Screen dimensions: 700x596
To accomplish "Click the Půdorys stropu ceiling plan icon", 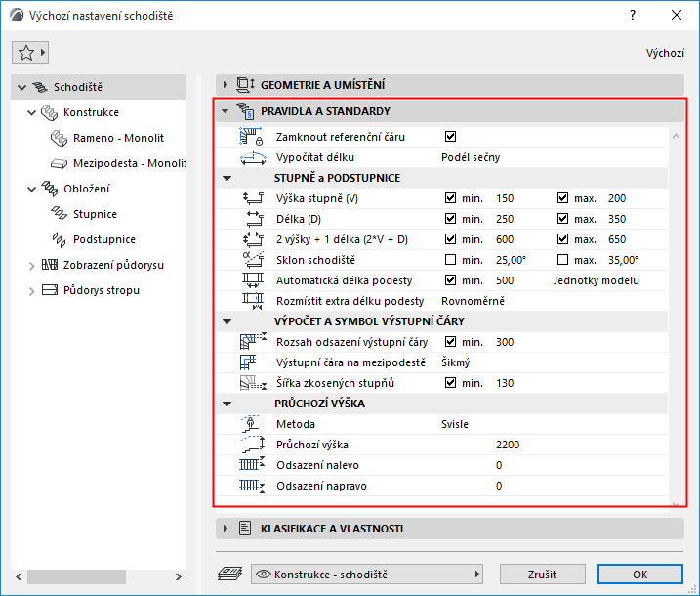I will pyautogui.click(x=50, y=290).
